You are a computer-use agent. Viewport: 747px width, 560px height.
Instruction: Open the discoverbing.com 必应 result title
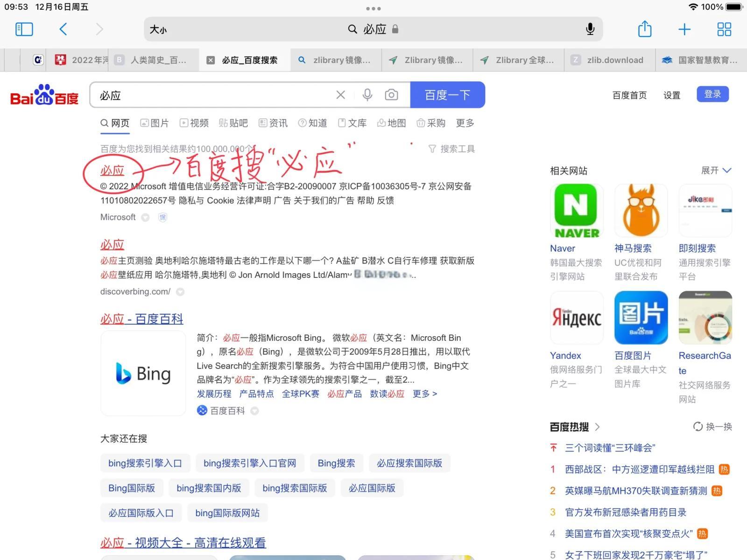[x=112, y=245]
